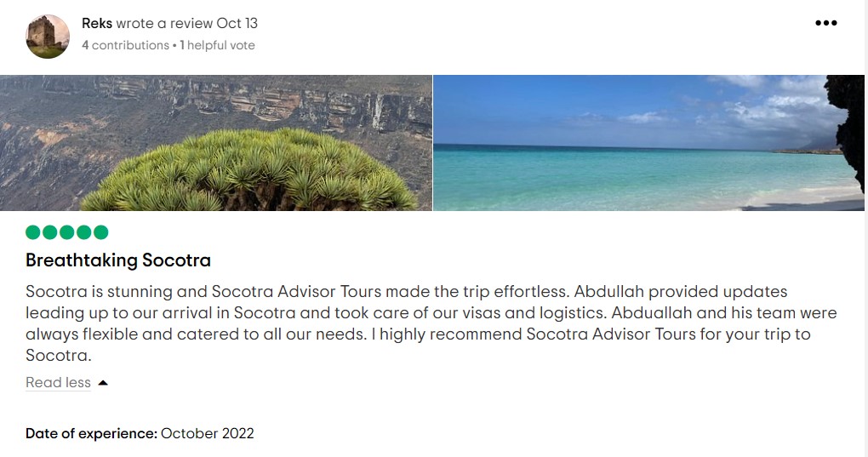Click Reks' profile avatar picture
The height and width of the screenshot is (457, 868).
pos(48,37)
